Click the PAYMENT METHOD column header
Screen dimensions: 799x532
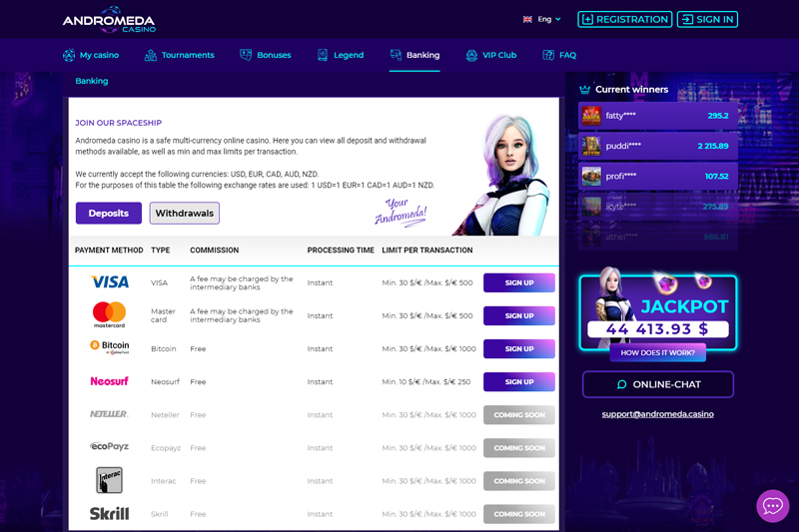point(109,250)
